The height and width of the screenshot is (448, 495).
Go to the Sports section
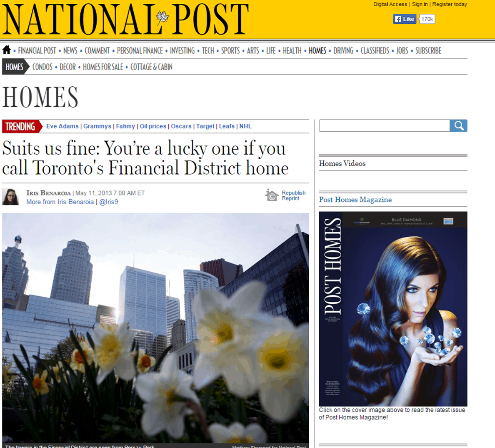coord(230,50)
